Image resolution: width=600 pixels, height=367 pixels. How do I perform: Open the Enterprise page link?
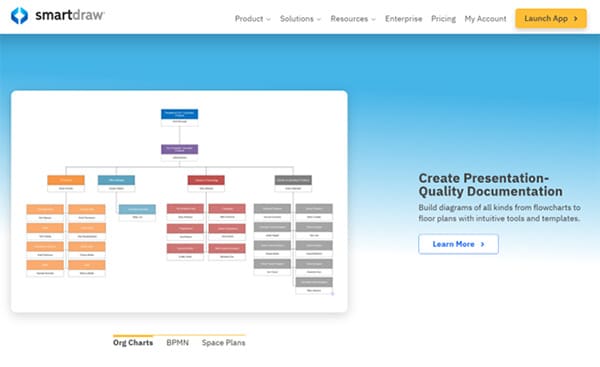403,19
